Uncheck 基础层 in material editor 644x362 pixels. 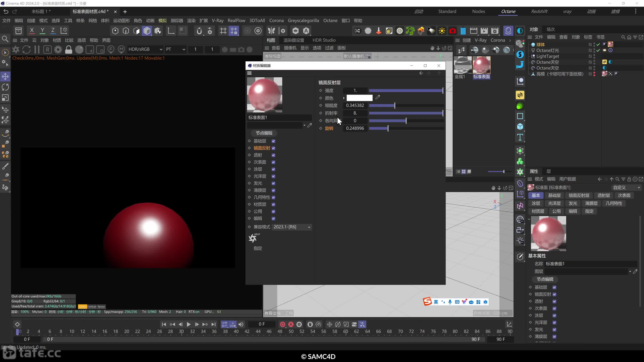(x=273, y=141)
